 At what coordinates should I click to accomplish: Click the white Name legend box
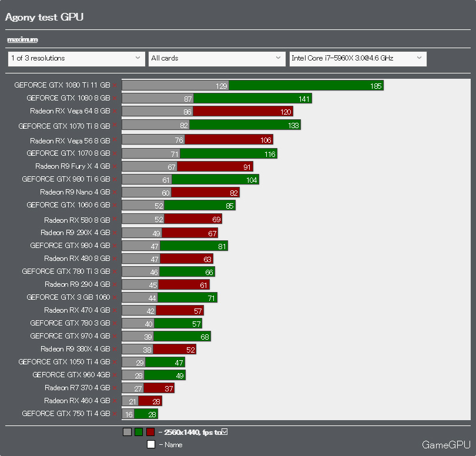(x=151, y=444)
